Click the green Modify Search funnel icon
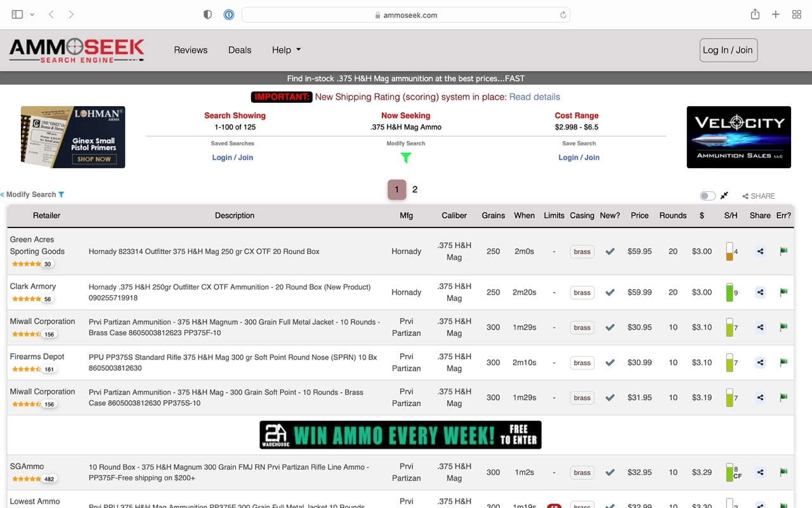The height and width of the screenshot is (508, 812). coord(406,157)
